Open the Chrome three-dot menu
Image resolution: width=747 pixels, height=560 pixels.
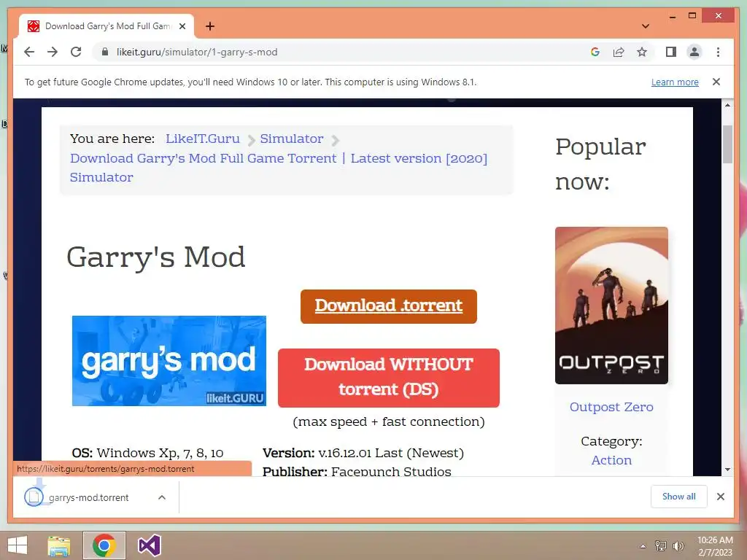(718, 52)
